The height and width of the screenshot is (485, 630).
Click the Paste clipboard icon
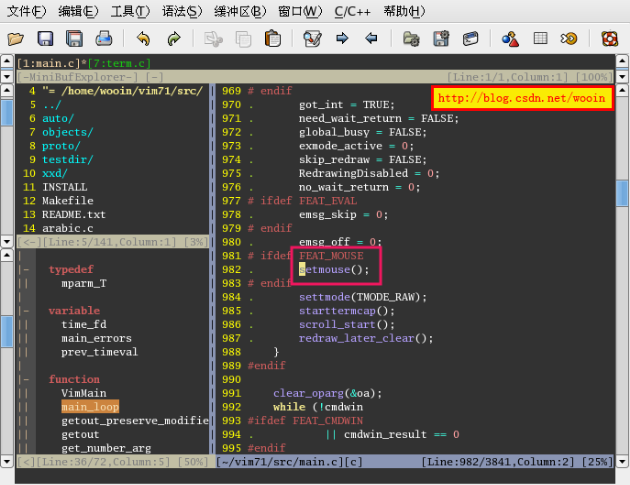coord(272,39)
